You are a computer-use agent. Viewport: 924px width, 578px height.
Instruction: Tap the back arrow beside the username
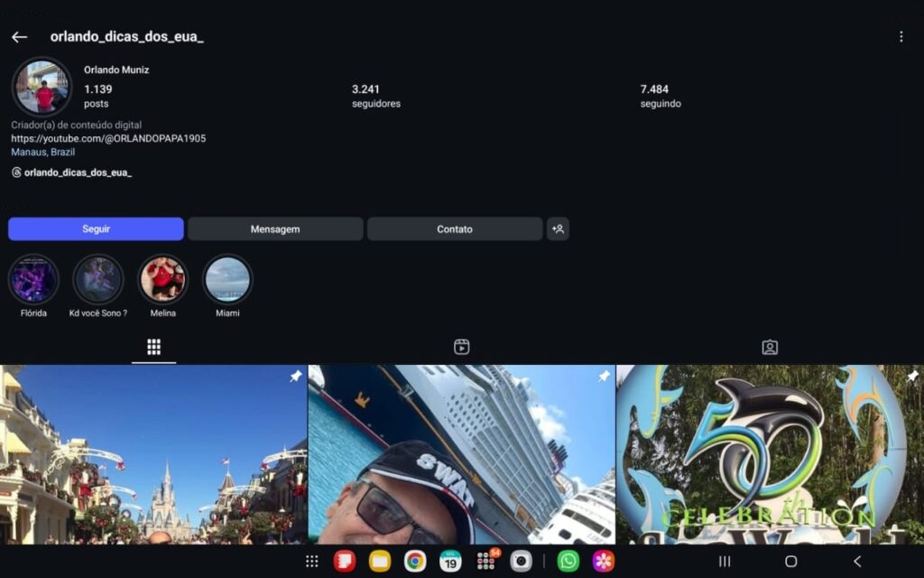click(x=19, y=37)
